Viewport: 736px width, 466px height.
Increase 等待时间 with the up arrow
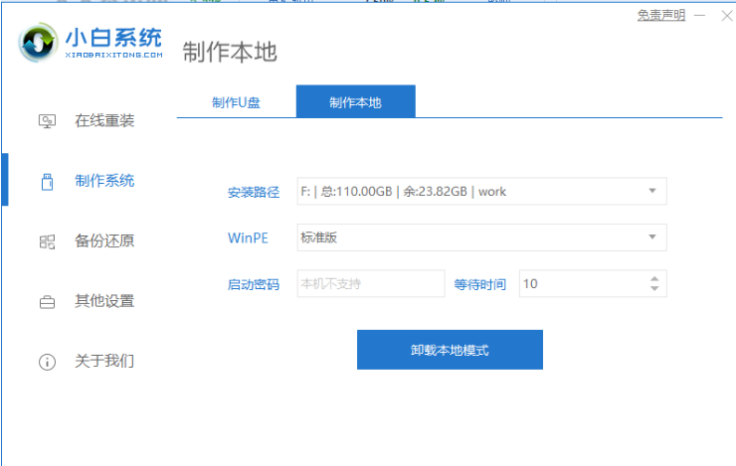click(x=654, y=279)
